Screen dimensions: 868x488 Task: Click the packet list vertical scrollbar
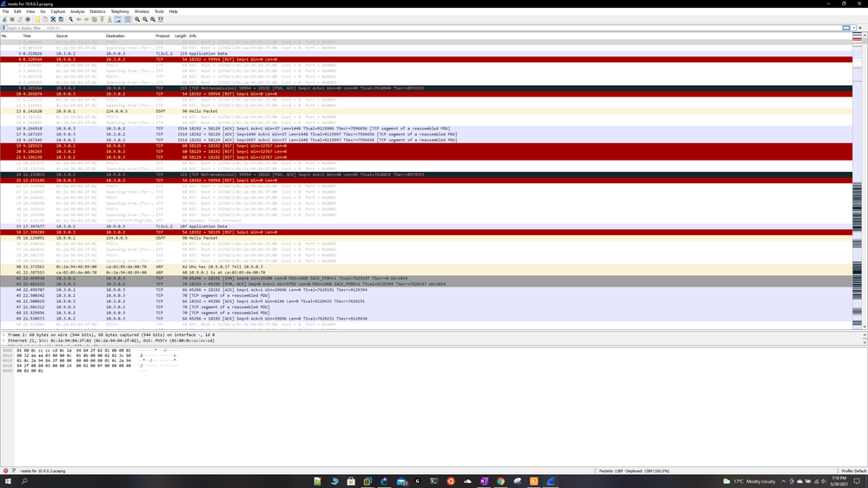pos(865,174)
